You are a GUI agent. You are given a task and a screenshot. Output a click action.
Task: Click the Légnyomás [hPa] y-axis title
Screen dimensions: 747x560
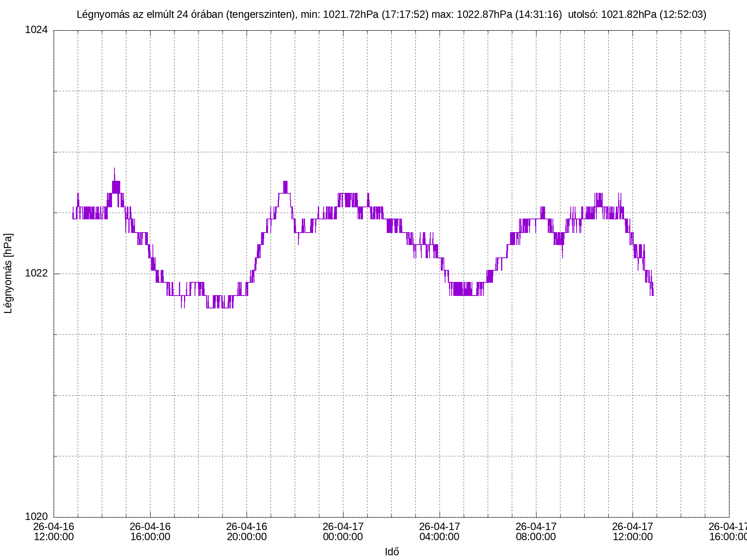8,273
